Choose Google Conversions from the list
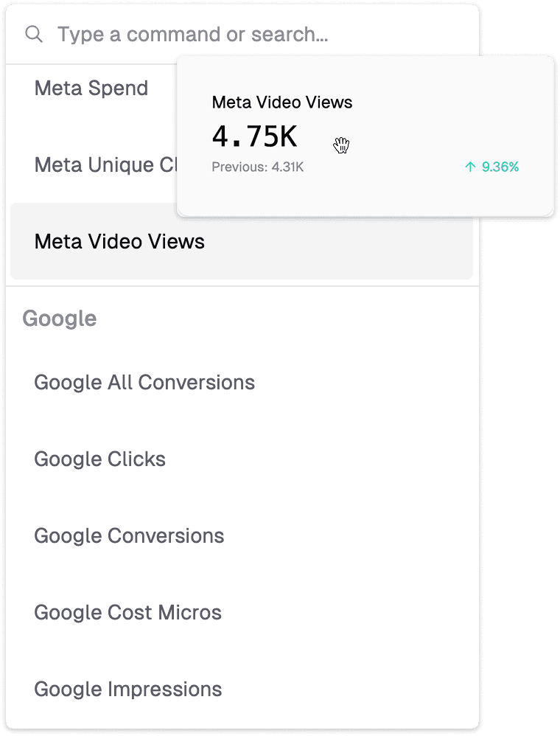 pos(129,535)
